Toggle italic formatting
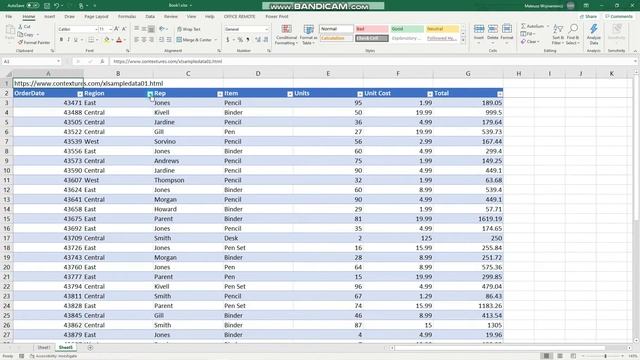This screenshot has height=360, width=640. point(68,40)
